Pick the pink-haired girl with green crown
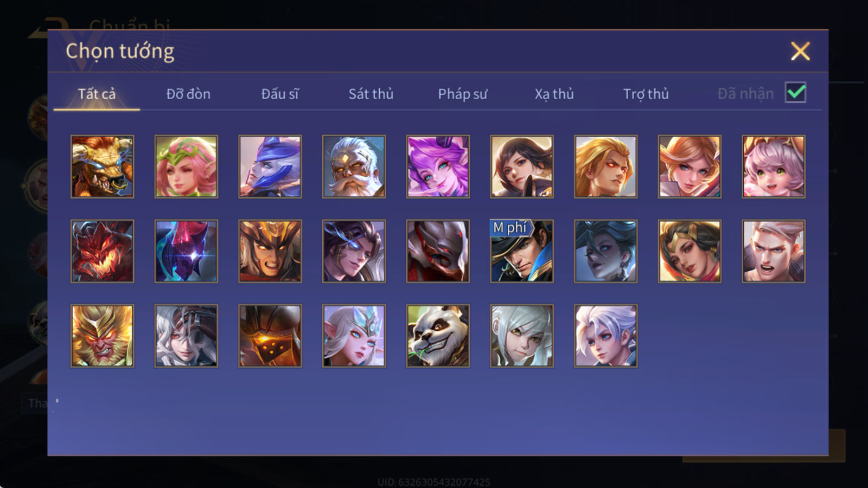Screen dimensions: 868x488 [x=186, y=166]
